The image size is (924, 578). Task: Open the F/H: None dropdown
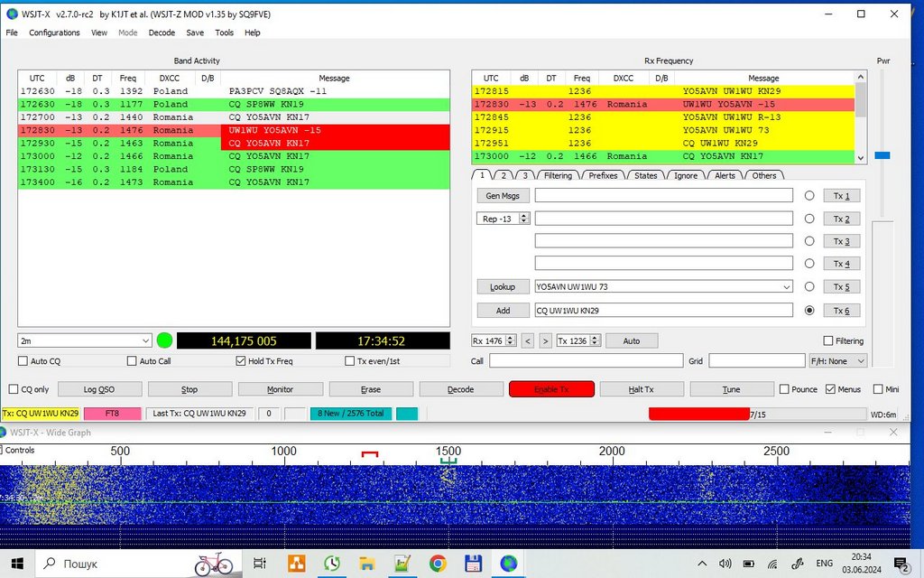(838, 361)
